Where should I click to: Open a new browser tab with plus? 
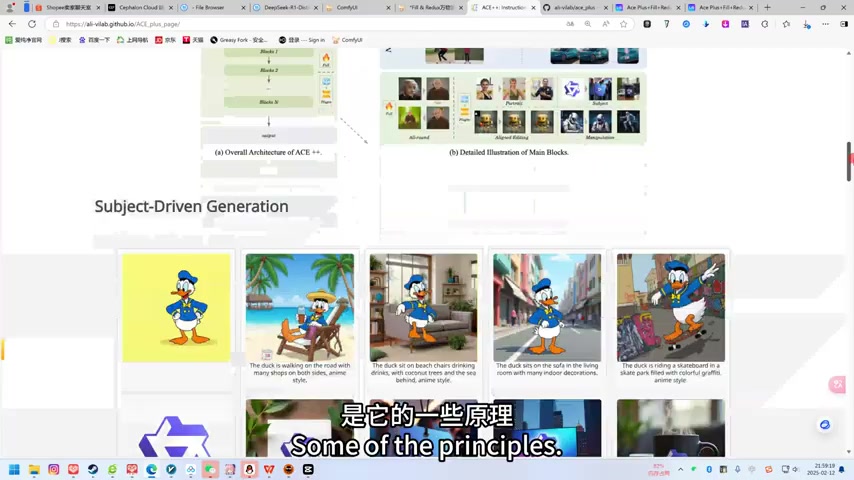pos(767,8)
